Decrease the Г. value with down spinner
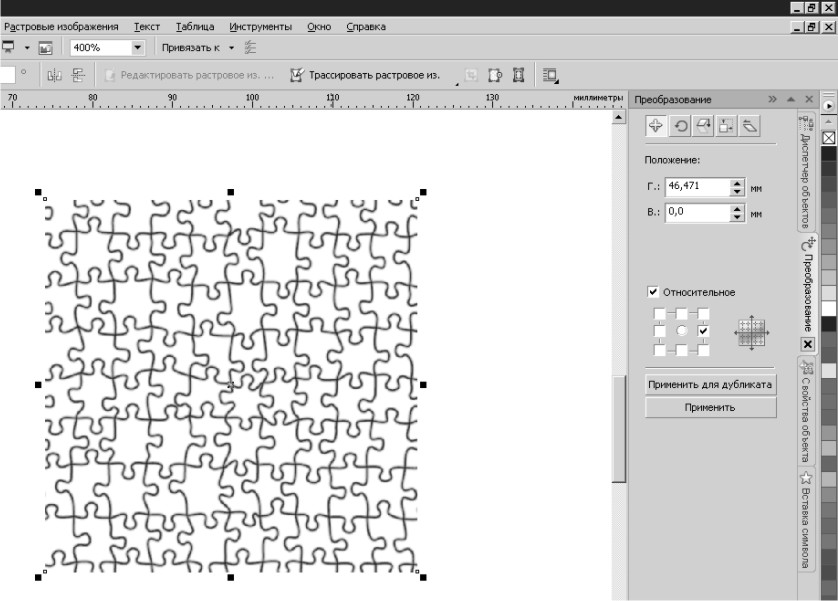Image resolution: width=838 pixels, height=601 pixels. [x=738, y=191]
